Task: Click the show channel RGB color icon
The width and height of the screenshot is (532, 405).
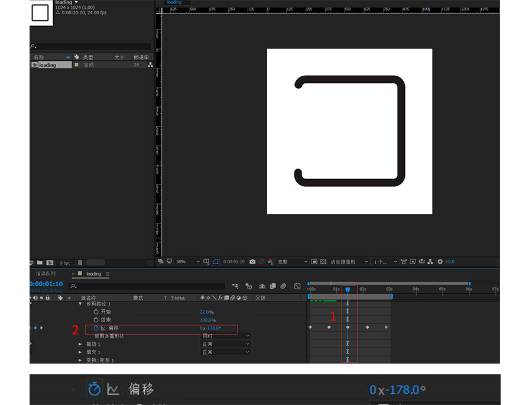Action: coord(270,262)
